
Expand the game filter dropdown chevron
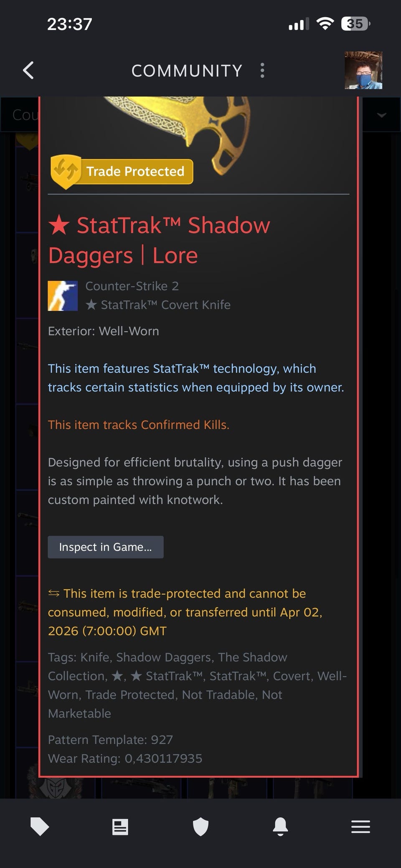(x=381, y=115)
